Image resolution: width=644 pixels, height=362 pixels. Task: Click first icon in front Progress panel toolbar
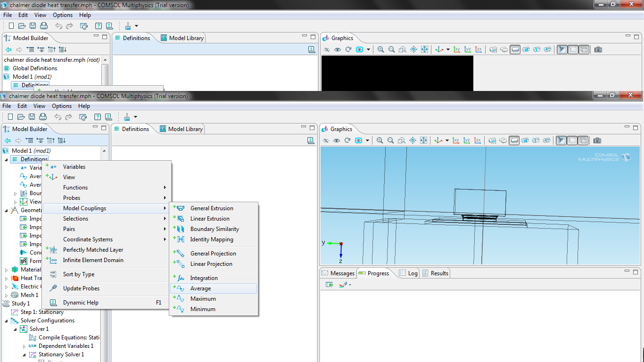click(x=329, y=285)
